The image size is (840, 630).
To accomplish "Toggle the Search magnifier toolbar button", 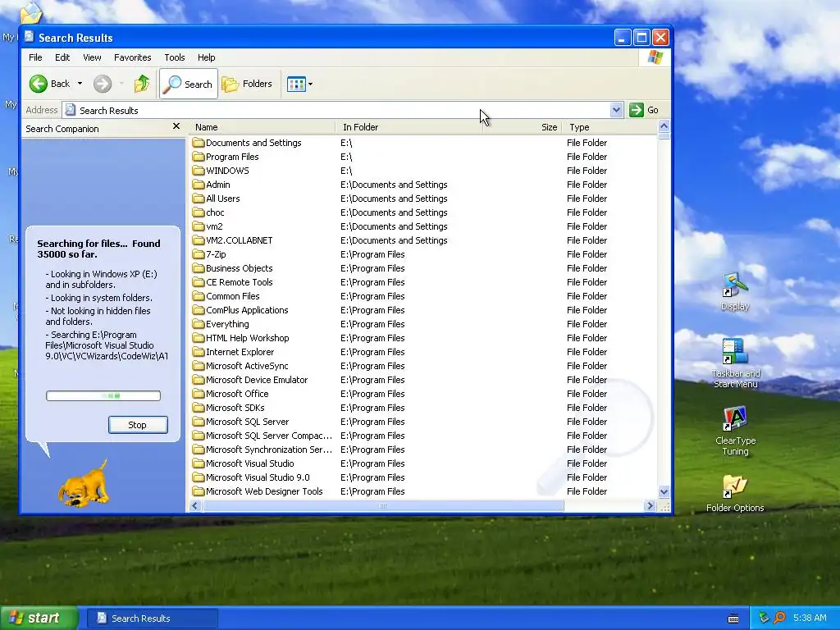I will pyautogui.click(x=189, y=84).
